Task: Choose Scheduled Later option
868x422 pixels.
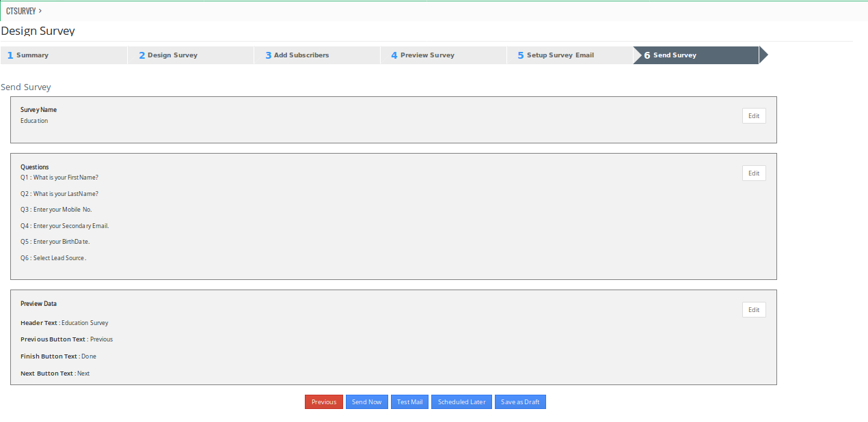Action: click(462, 402)
